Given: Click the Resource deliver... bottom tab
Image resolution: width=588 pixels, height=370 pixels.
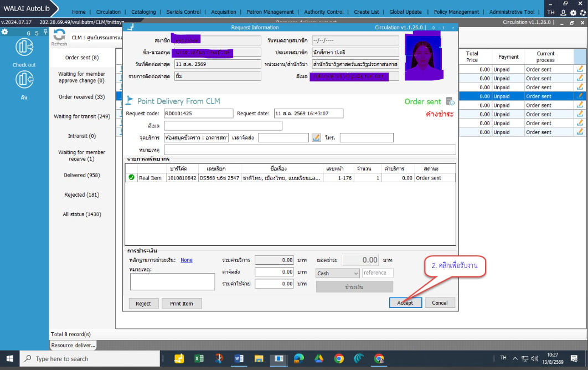Looking at the screenshot, I should [x=73, y=345].
